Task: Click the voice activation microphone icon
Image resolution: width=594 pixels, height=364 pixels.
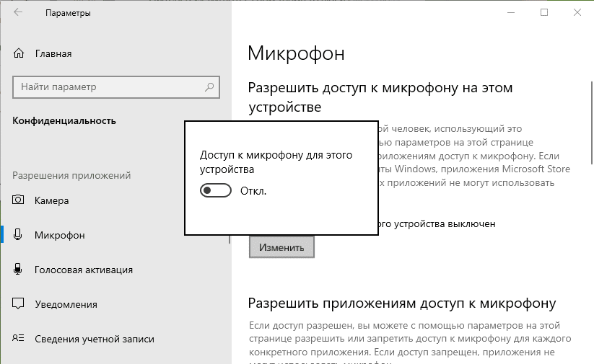Action: 19,270
